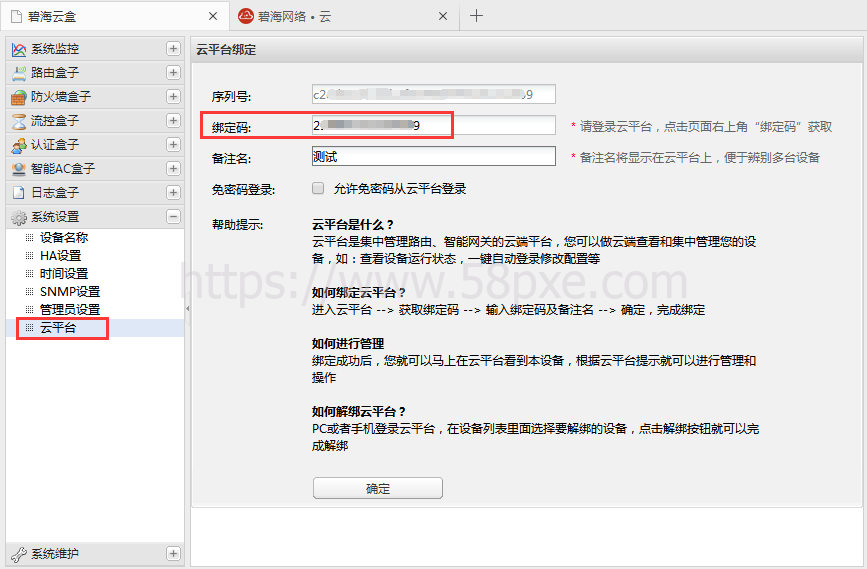
Task: Click the 系统维护 wrench icon
Action: pos(19,554)
